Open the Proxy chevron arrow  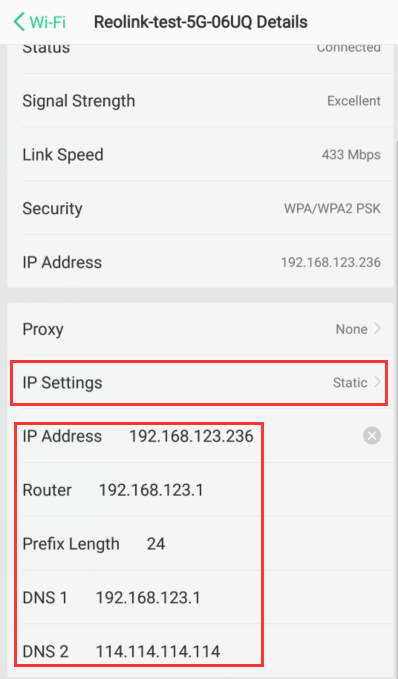378,329
